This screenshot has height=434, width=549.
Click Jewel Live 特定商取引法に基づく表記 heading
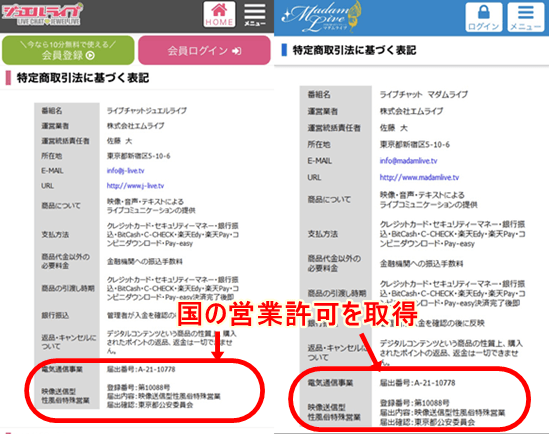(x=83, y=78)
